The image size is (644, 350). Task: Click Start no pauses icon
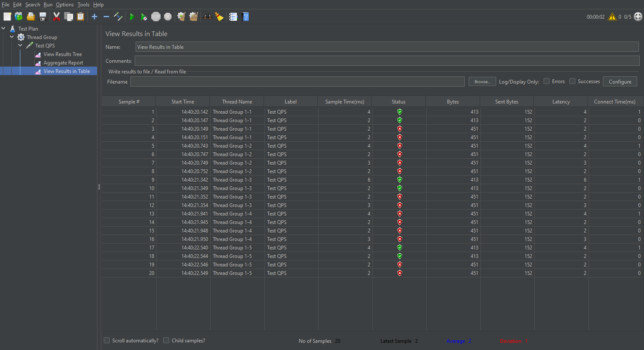tap(144, 17)
